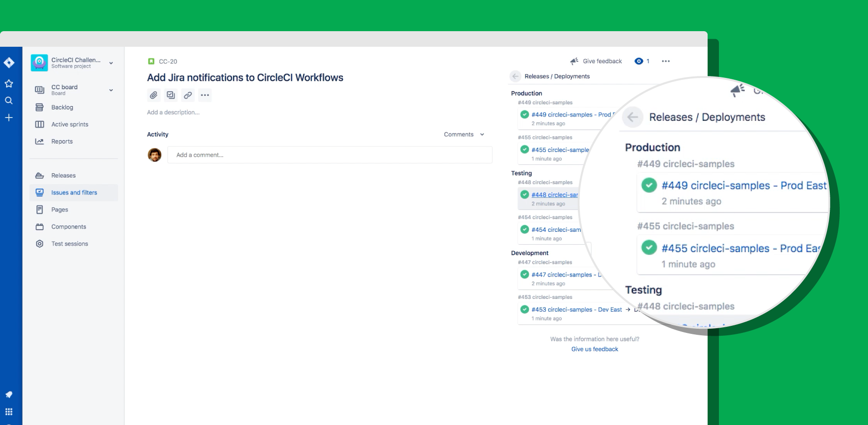Expand the CC board chevron
This screenshot has height=425, width=868.
(111, 90)
